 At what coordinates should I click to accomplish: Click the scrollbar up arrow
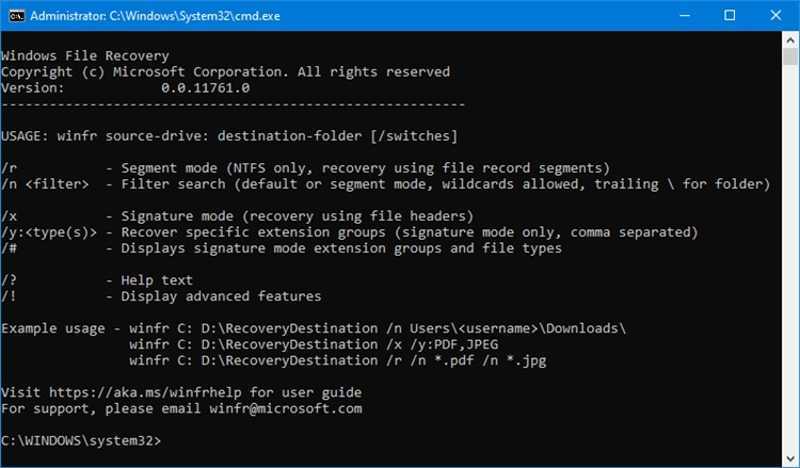pos(791,39)
